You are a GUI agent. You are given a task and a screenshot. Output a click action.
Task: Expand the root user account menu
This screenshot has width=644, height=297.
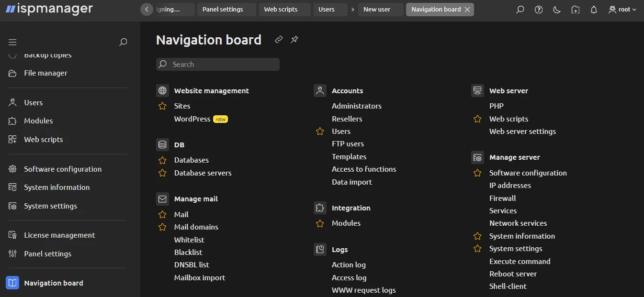[621, 9]
